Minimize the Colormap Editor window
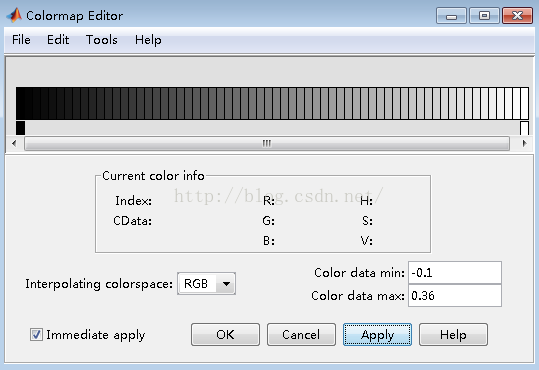The image size is (539, 370). pyautogui.click(x=451, y=16)
